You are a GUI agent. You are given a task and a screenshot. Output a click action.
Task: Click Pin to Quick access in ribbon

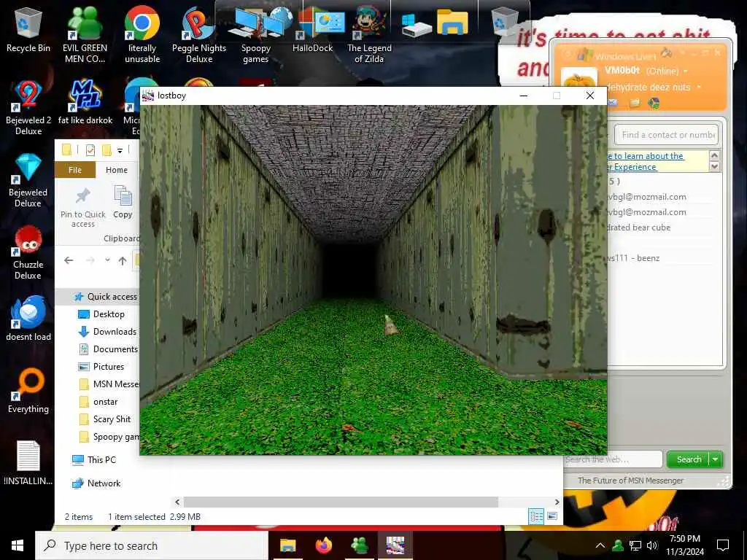[x=83, y=207]
